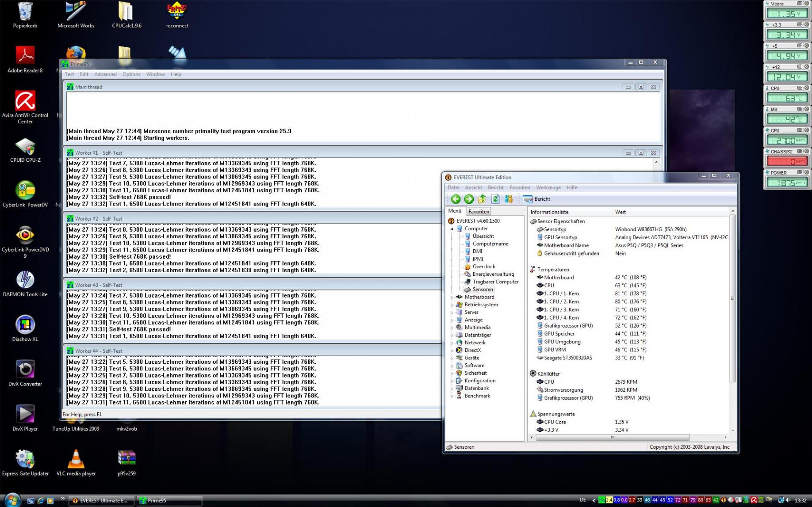
Task: Click the Windows Start orb
Action: [x=12, y=500]
